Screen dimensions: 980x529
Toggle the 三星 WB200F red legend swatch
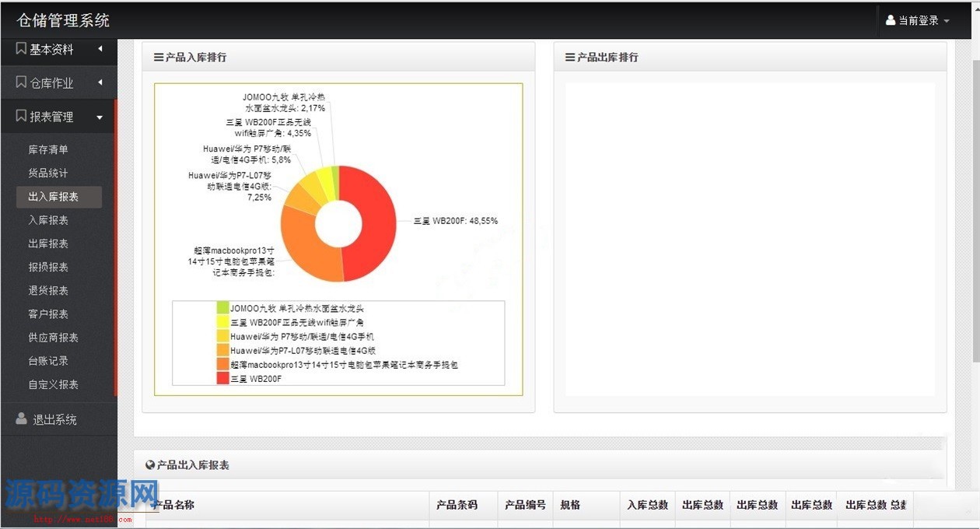(x=222, y=379)
